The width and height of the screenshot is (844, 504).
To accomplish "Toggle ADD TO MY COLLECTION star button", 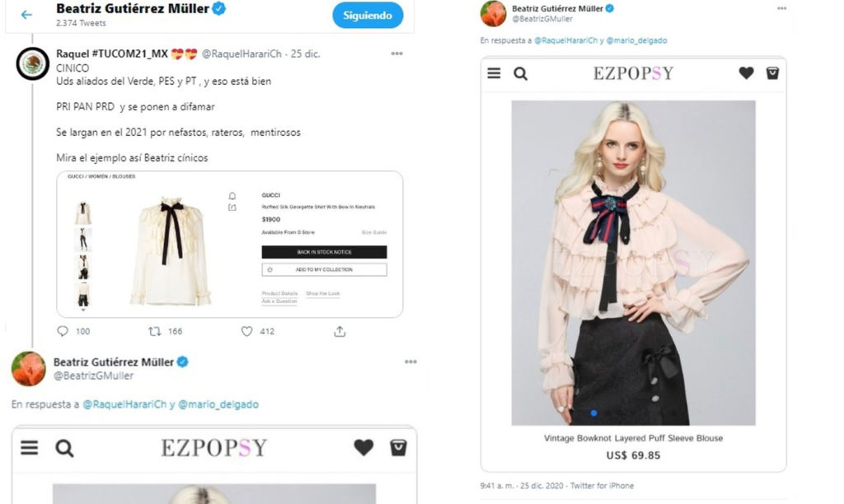I will [324, 269].
